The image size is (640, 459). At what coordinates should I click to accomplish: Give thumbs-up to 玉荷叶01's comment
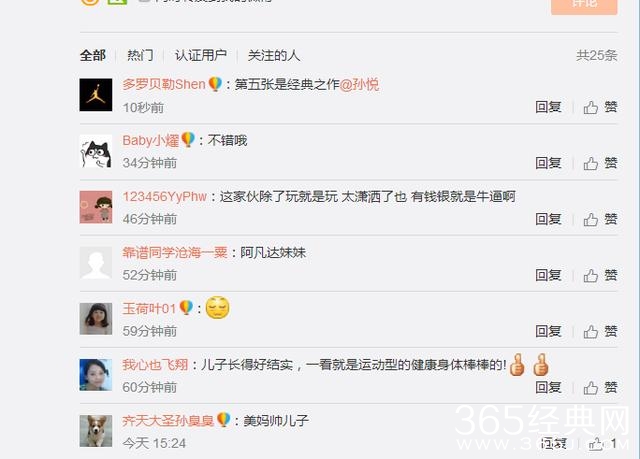600,331
